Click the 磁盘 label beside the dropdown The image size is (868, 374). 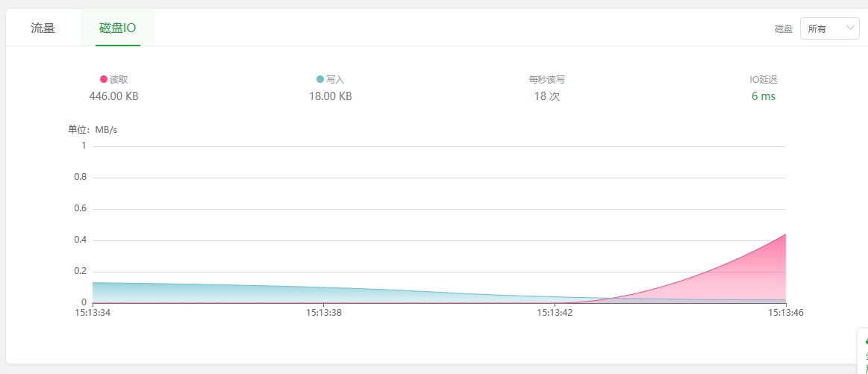click(x=783, y=29)
